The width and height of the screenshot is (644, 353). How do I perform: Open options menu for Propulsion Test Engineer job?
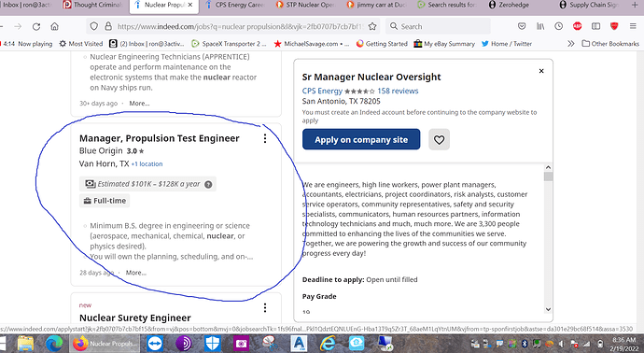tap(265, 138)
